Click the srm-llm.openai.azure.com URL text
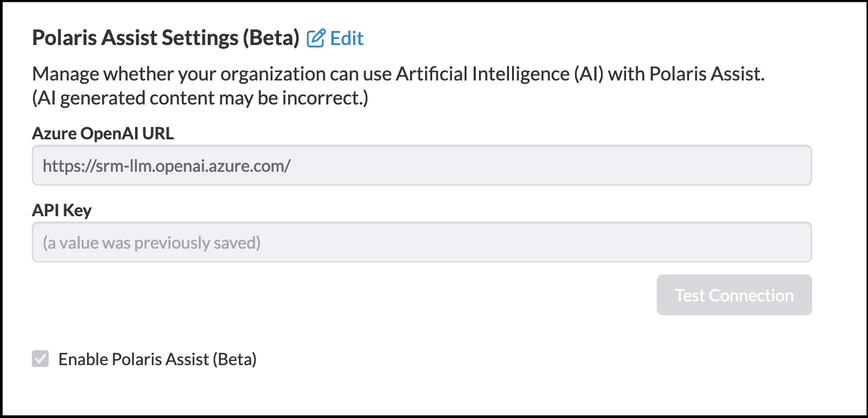The height and width of the screenshot is (418, 868). click(167, 165)
